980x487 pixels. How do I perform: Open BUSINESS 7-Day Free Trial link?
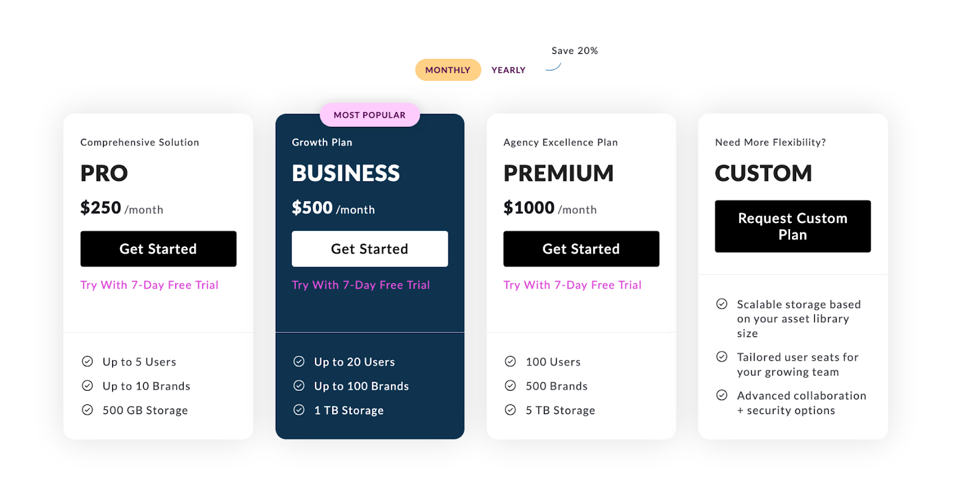pyautogui.click(x=361, y=284)
